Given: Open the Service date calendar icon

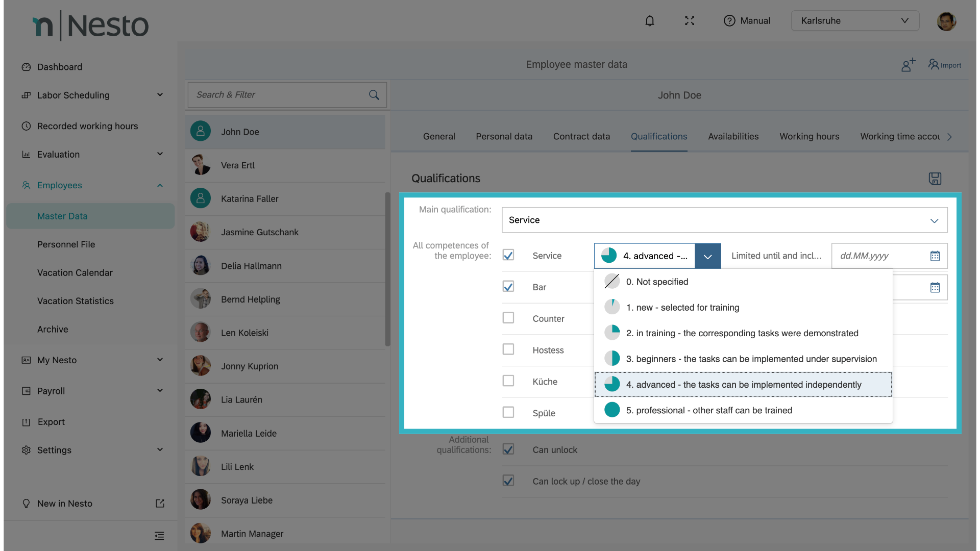Looking at the screenshot, I should 935,256.
